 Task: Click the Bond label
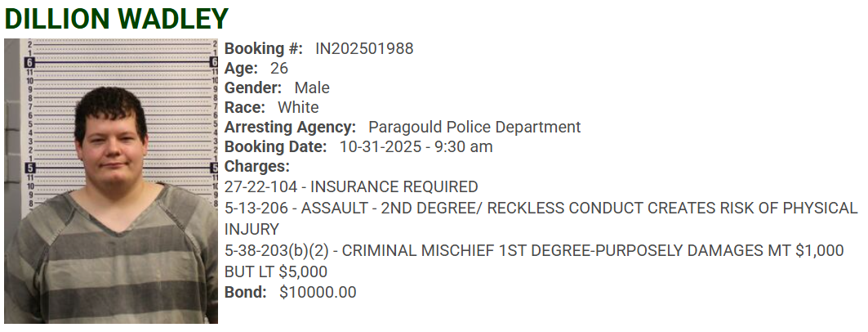coord(245,292)
